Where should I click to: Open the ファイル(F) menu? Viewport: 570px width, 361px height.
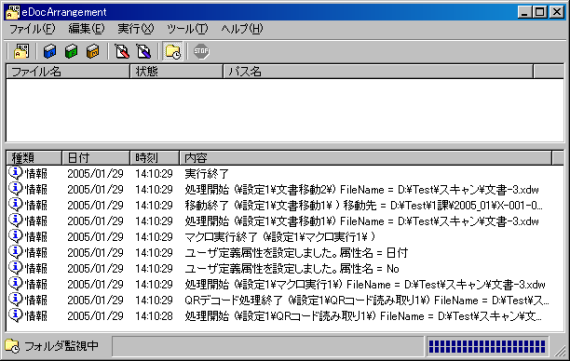pos(32,29)
